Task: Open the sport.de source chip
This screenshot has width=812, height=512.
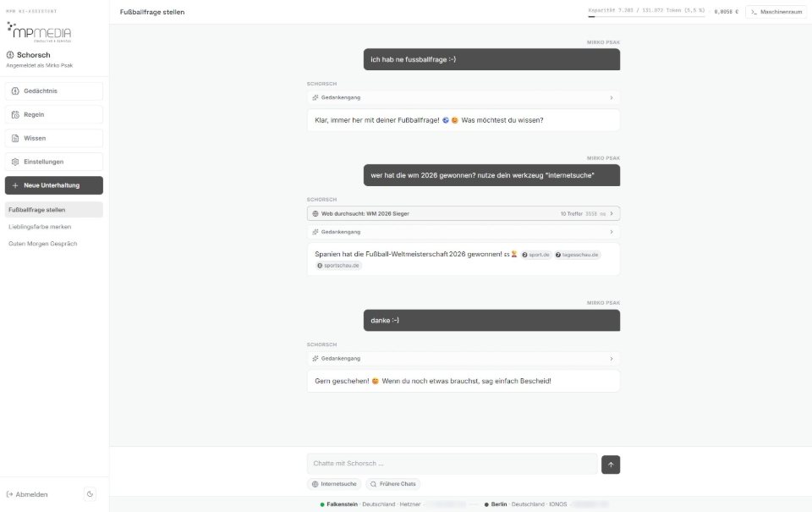Action: [x=535, y=255]
